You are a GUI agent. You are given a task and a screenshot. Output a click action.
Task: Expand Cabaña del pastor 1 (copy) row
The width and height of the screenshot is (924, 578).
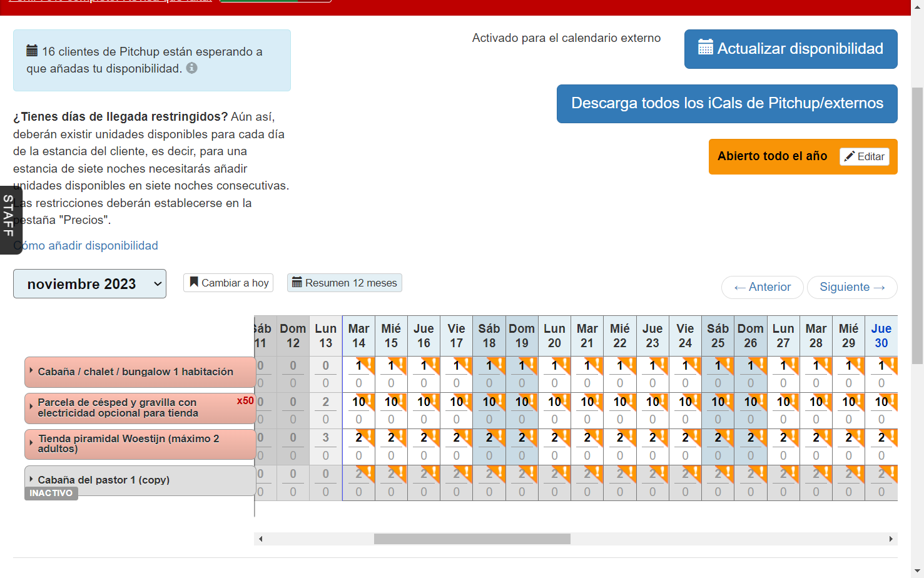[x=31, y=479]
